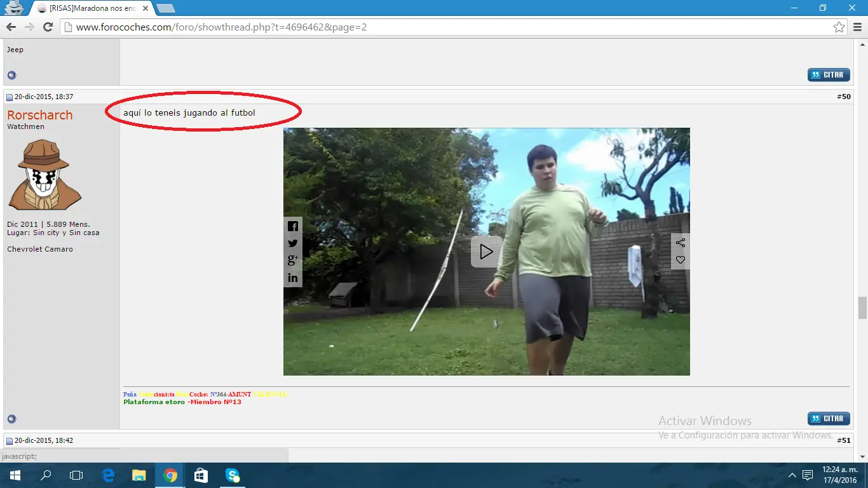The image size is (868, 488).
Task: Click the 'Jeep' text in the previous post
Action: coord(15,50)
